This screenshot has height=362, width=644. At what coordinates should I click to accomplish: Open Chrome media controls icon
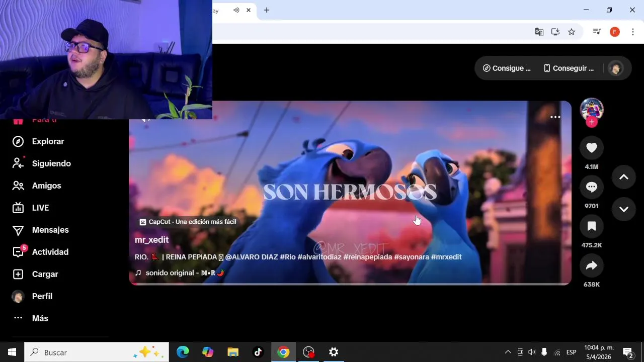(597, 32)
